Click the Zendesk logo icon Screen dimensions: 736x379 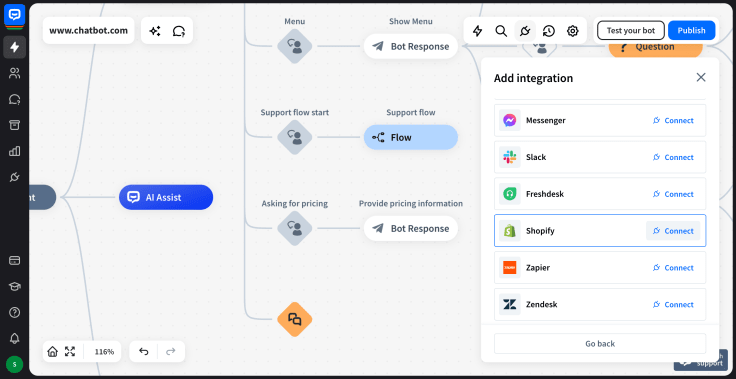coord(509,304)
